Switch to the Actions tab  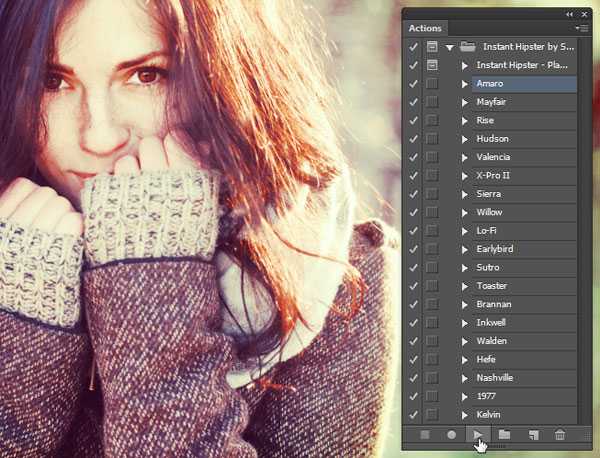426,28
